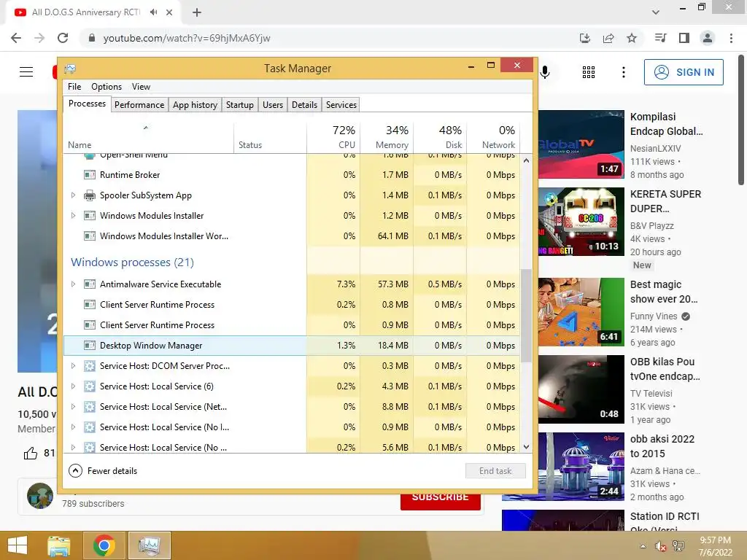Open File Explorer from the taskbar
This screenshot has width=747, height=560.
coord(59,545)
